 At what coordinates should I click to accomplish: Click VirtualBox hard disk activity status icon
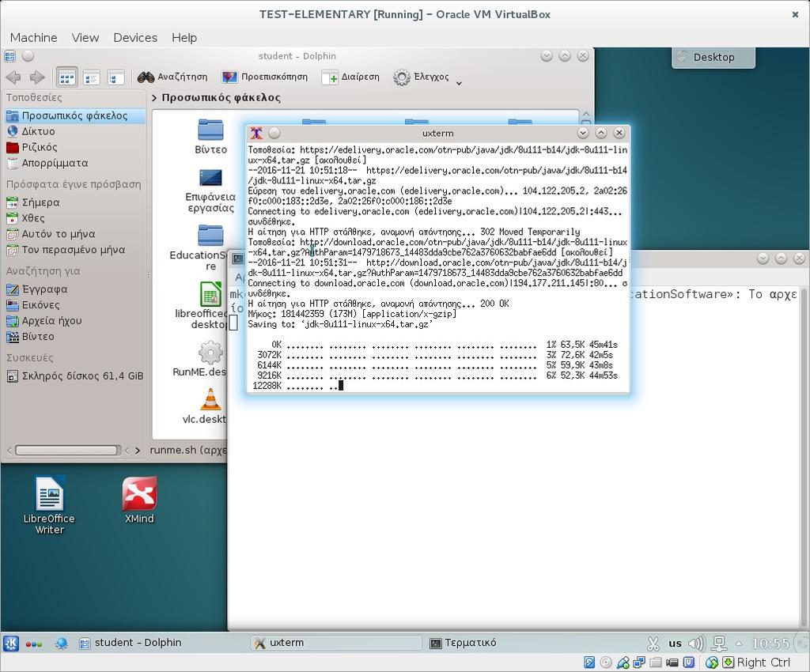589,663
